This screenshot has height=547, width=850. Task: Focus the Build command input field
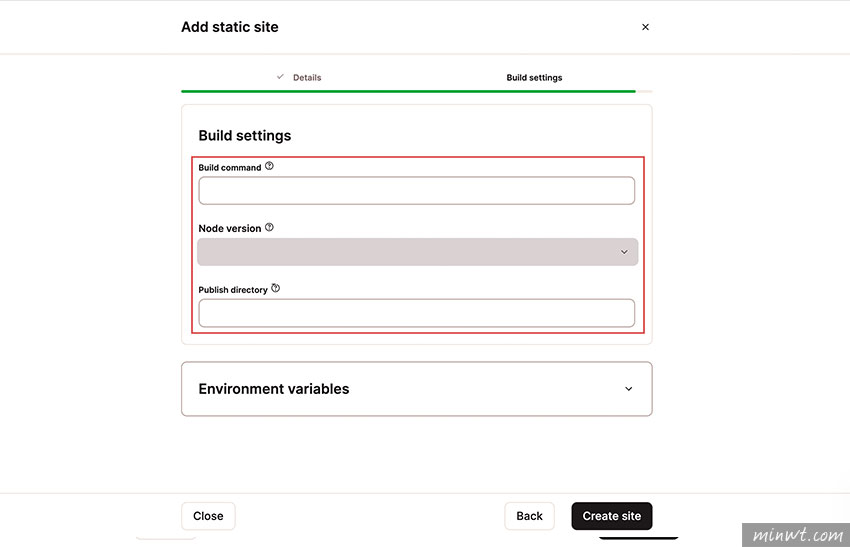[x=416, y=191]
